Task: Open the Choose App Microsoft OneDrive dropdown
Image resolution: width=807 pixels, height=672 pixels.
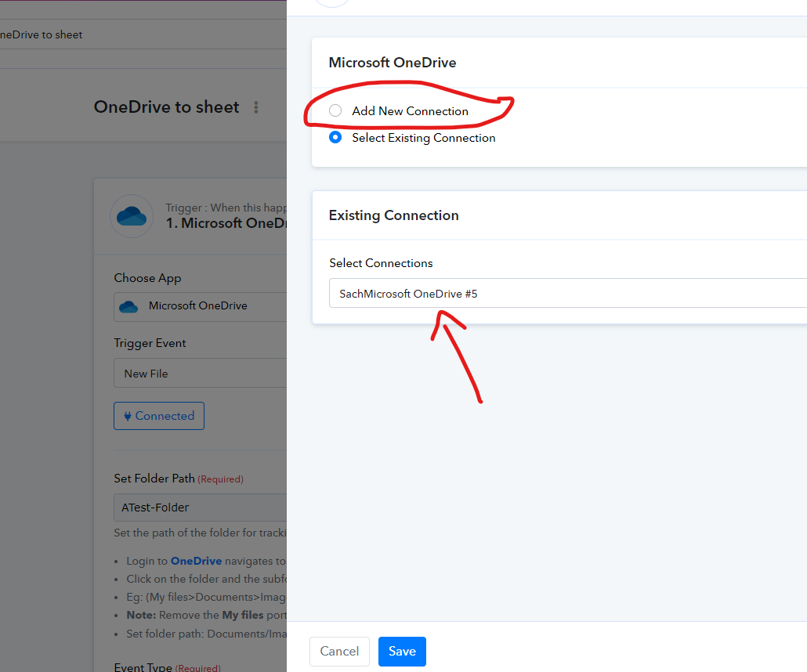Action: pos(201,306)
